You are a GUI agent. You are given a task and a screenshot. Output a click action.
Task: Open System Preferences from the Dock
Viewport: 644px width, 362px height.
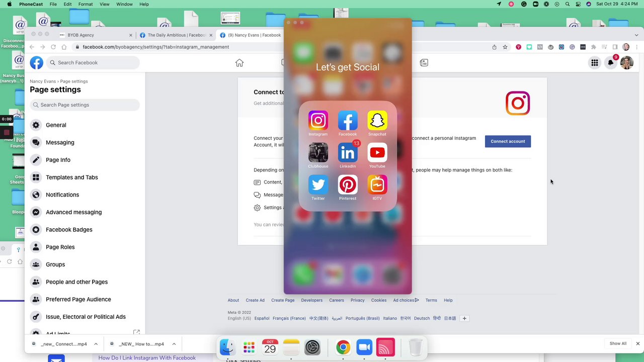[x=312, y=347]
